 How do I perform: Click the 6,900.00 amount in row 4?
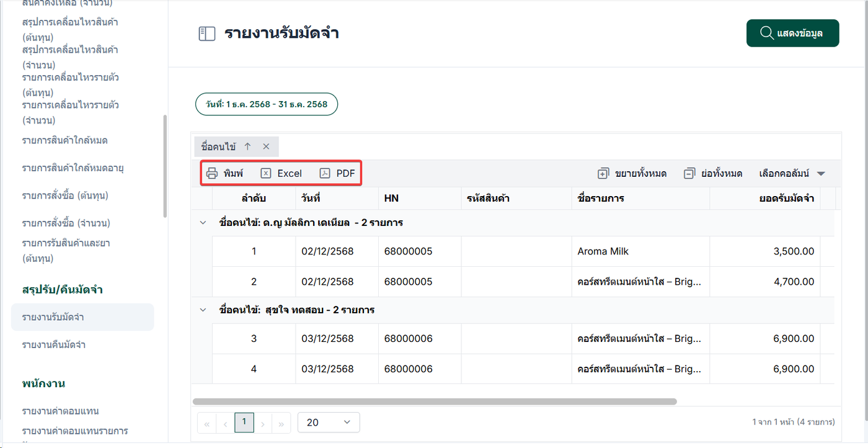click(x=794, y=369)
